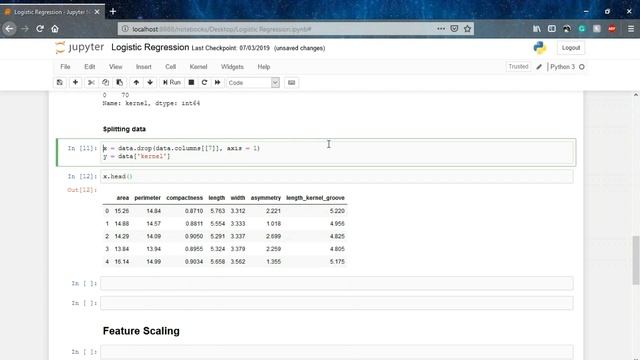Log out using the Logout button
The image size is (640, 360).
(x=571, y=48)
